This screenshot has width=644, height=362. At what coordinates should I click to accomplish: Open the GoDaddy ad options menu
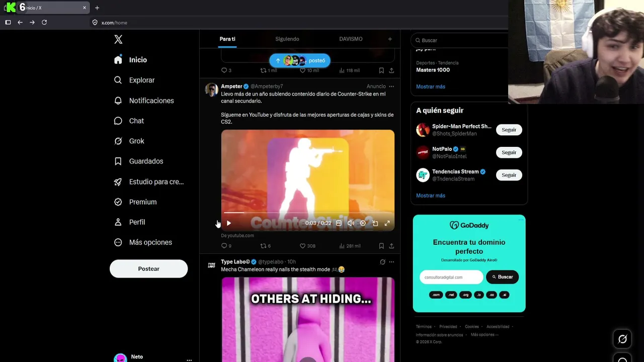[521, 219]
